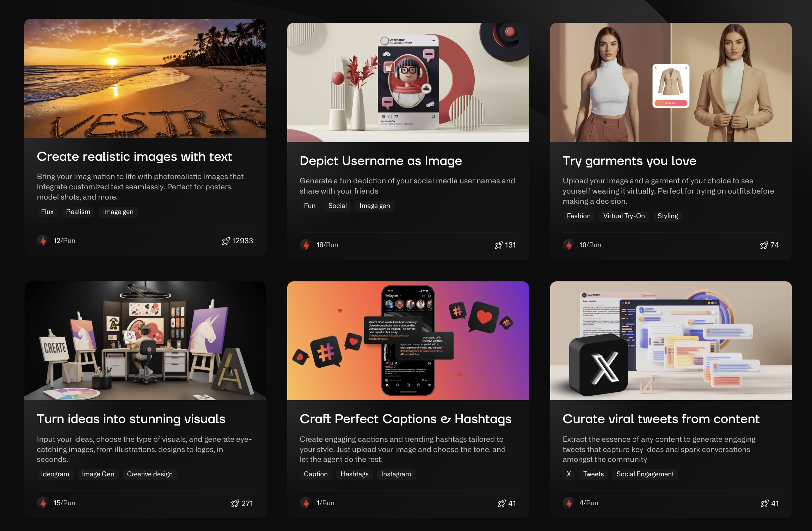This screenshot has width=812, height=531.
Task: Open "Craft Perfect Captions & Hashtags" title
Action: coord(405,419)
